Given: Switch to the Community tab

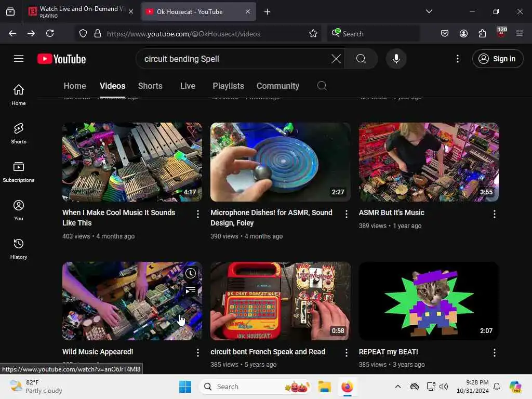Looking at the screenshot, I should pyautogui.click(x=278, y=86).
